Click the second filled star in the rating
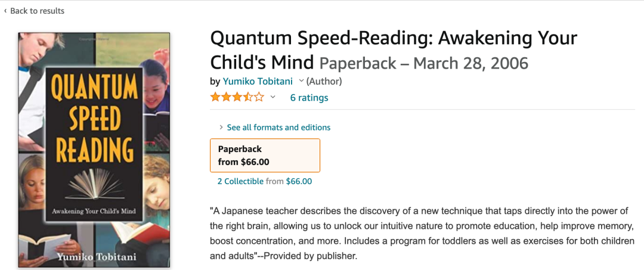The height and width of the screenshot is (270, 644). click(x=226, y=97)
